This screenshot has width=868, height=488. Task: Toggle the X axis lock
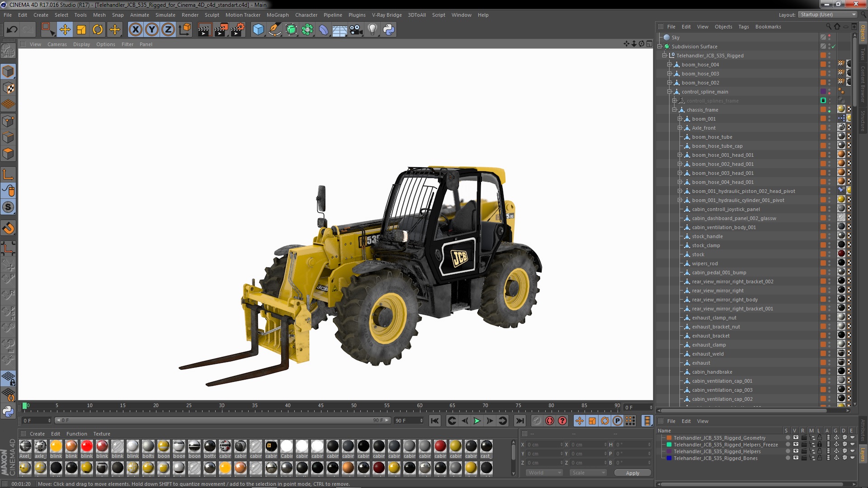pyautogui.click(x=135, y=30)
